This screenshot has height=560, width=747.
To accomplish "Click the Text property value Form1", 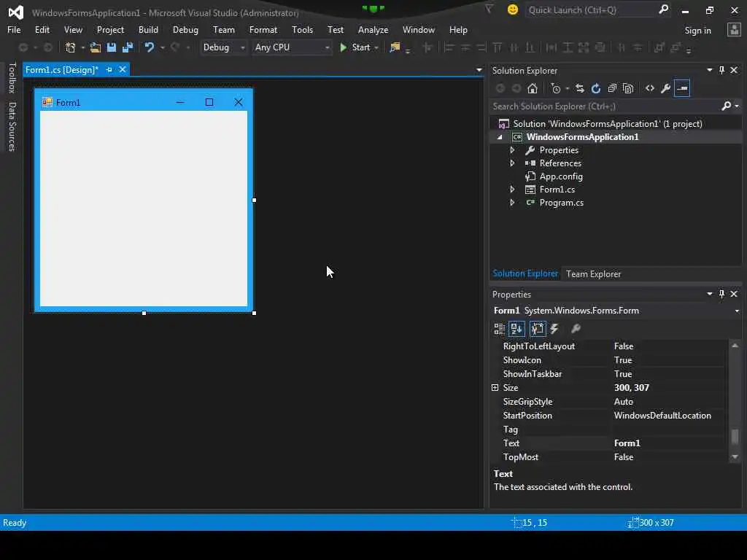I will coord(627,443).
